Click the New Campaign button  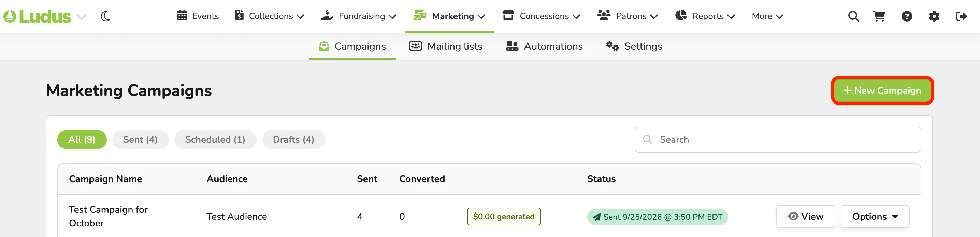[882, 90]
